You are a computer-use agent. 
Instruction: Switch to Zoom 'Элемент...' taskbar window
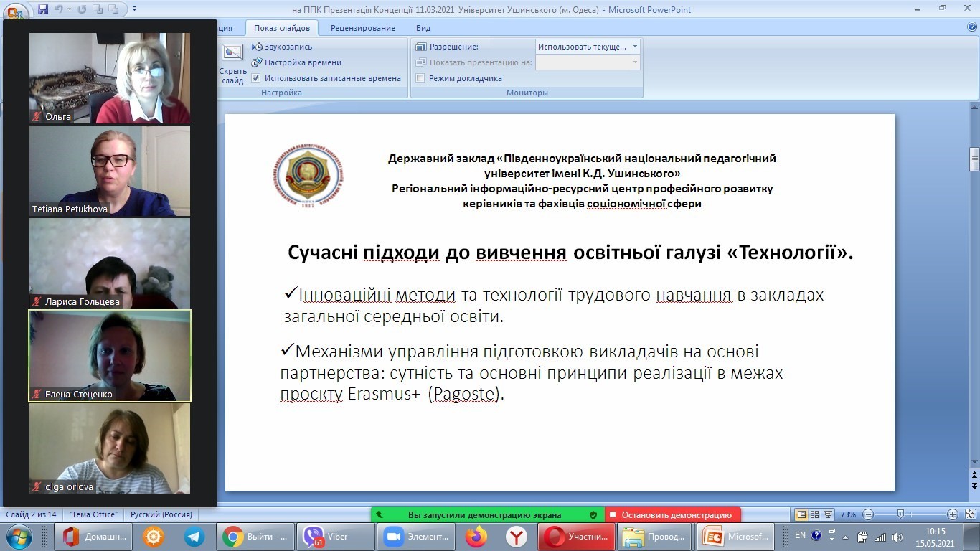click(416, 537)
